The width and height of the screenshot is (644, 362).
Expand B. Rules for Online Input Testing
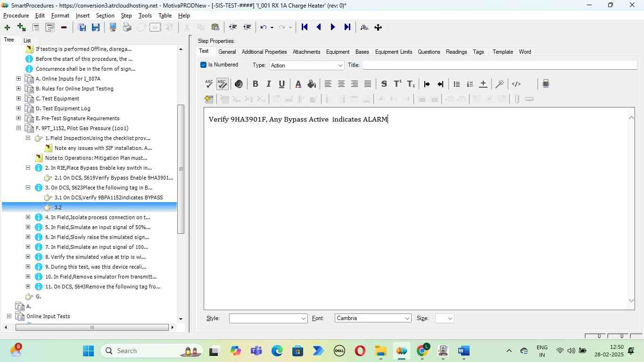(x=18, y=89)
